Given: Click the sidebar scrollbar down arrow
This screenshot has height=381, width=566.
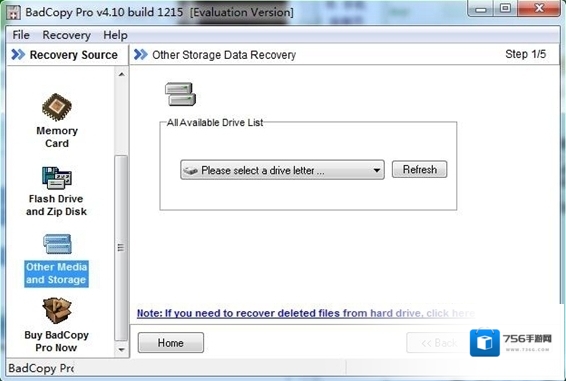Looking at the screenshot, I should [122, 349].
